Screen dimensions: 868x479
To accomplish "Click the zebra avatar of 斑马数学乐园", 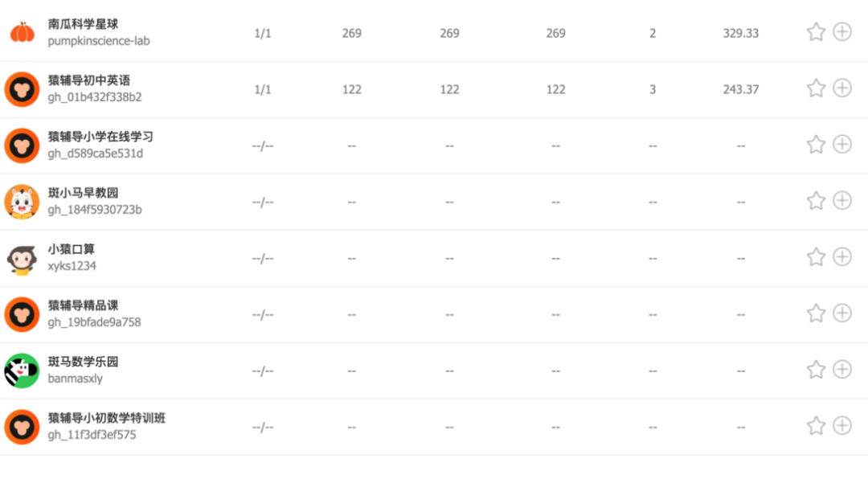I will [x=22, y=371].
